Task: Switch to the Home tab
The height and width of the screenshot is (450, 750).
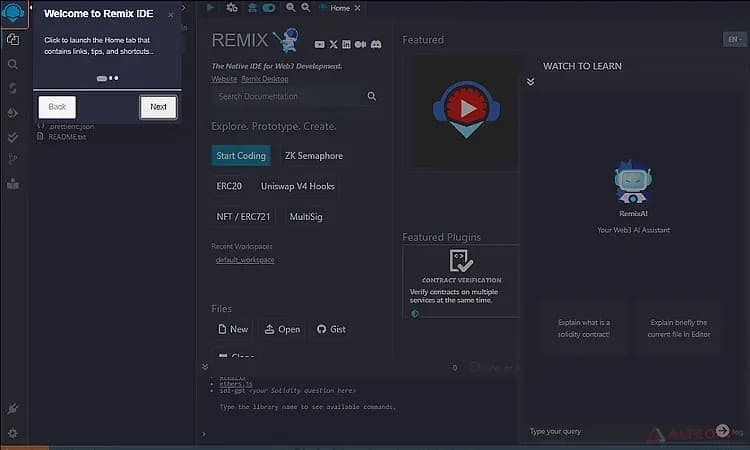Action: (x=340, y=8)
